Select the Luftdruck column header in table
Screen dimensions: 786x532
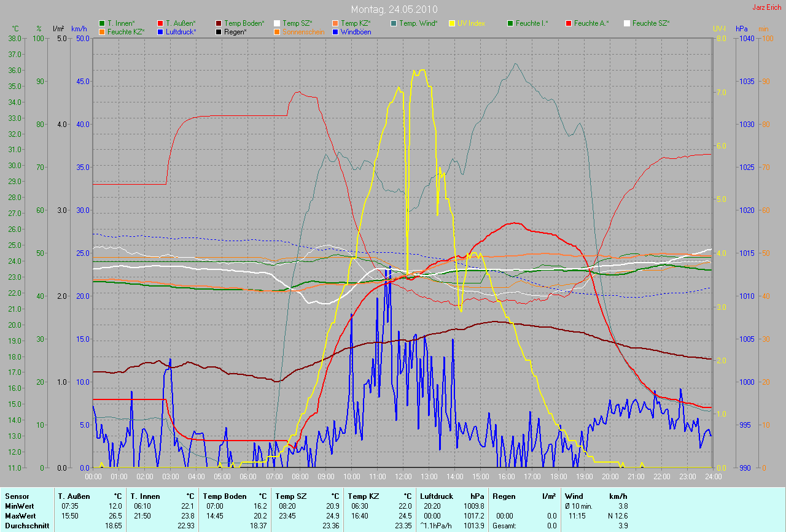click(437, 496)
